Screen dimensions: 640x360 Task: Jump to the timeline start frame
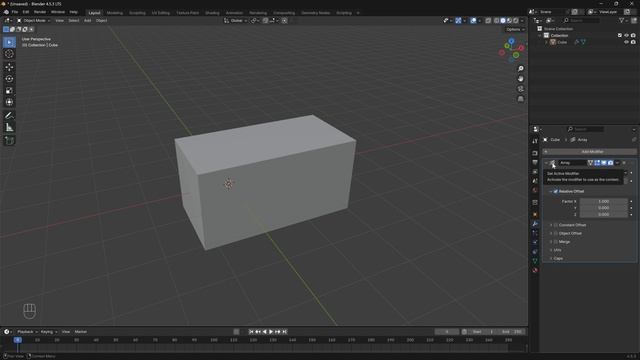(251, 332)
